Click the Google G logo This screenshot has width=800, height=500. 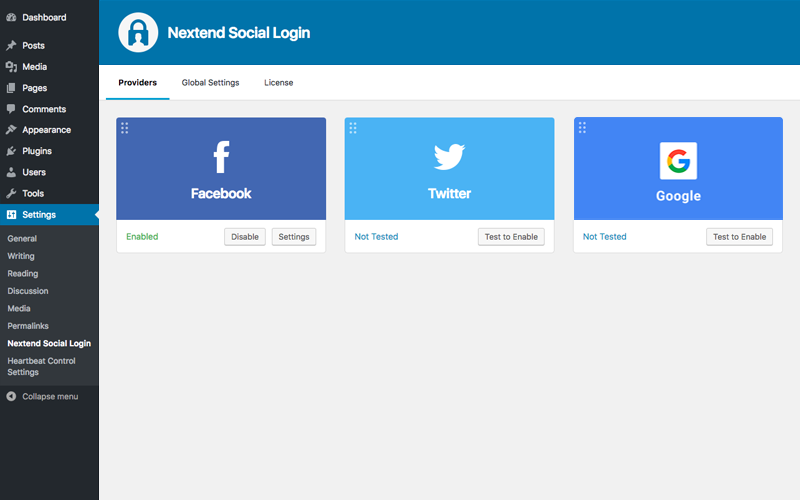click(678, 161)
